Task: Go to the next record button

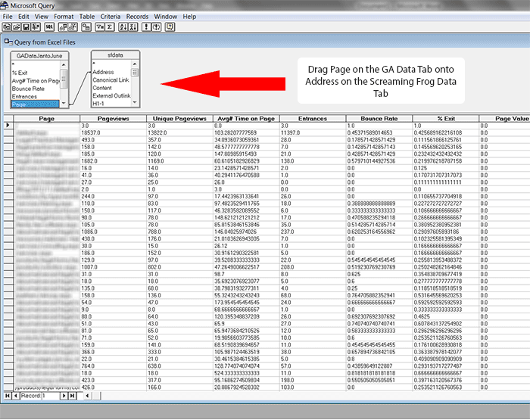Action: click(x=64, y=396)
